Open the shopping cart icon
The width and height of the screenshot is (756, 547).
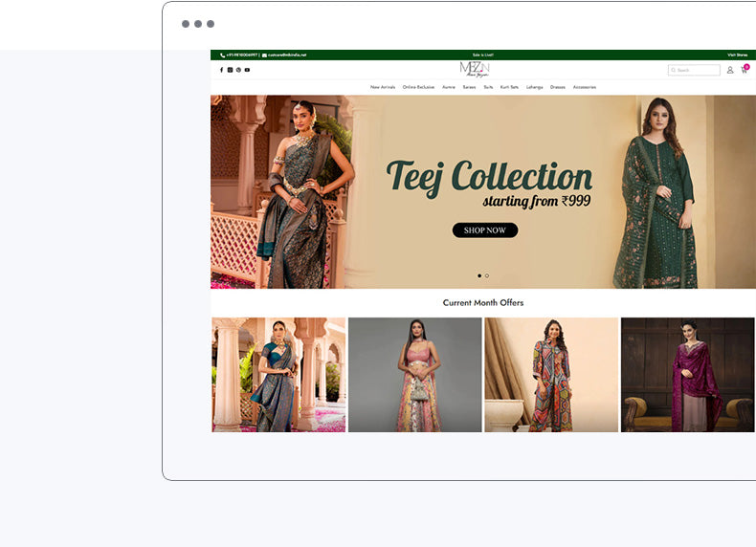pos(744,70)
